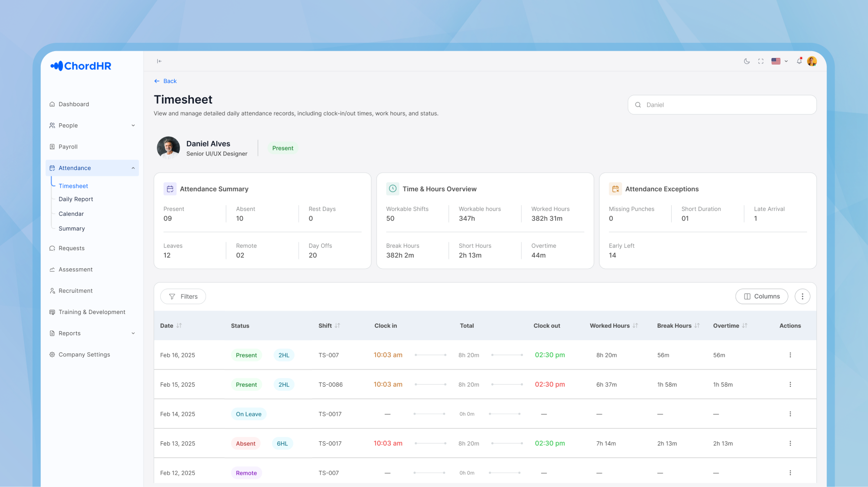Select Summary under Attendance
This screenshot has height=487, width=868.
click(71, 229)
